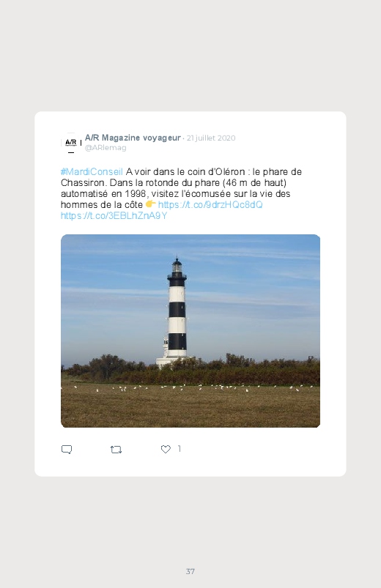
Task: Click the word Chassiron in tweet text
Action: pyautogui.click(x=84, y=182)
